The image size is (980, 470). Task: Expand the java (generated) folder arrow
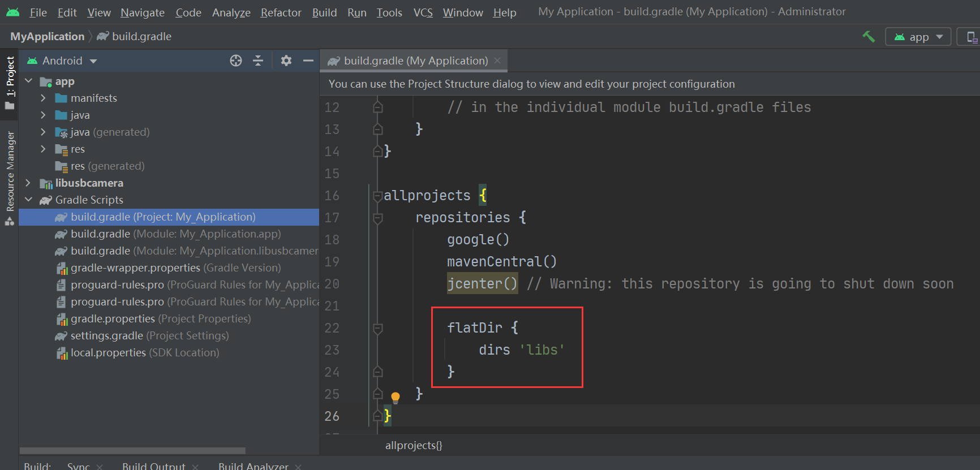(44, 132)
